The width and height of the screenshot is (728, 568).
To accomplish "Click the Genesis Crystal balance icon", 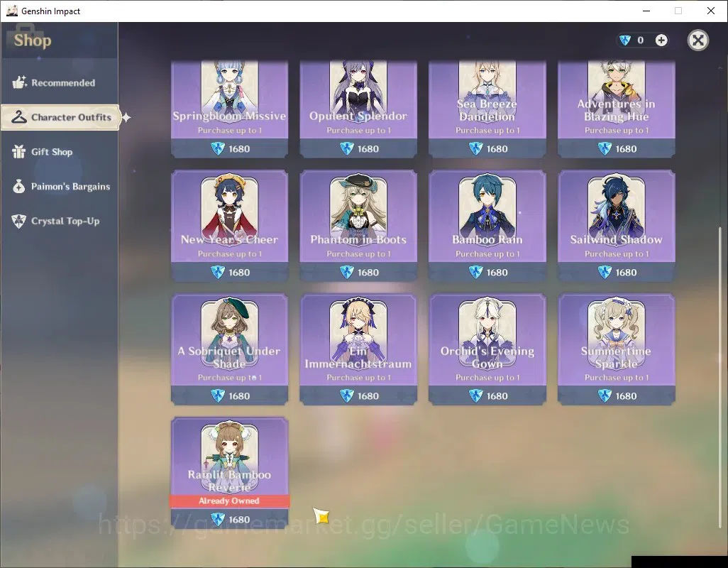I will point(625,40).
